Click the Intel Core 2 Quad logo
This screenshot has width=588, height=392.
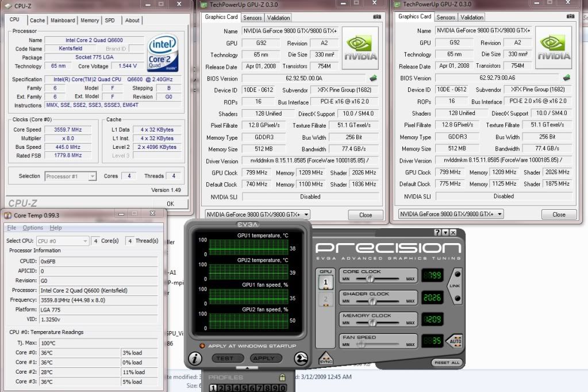pos(163,53)
